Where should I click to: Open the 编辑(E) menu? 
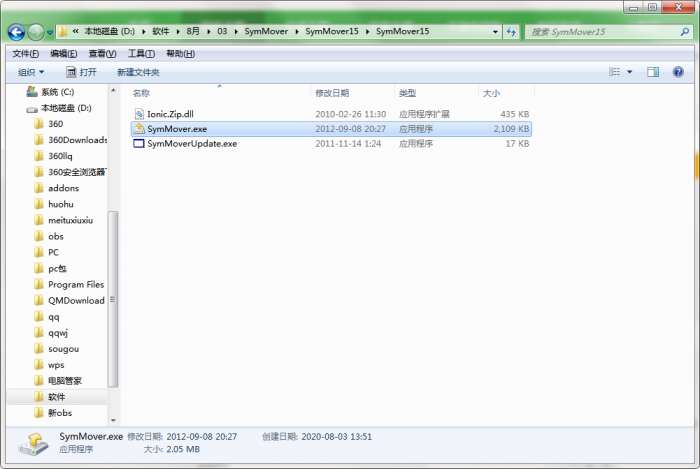63,54
